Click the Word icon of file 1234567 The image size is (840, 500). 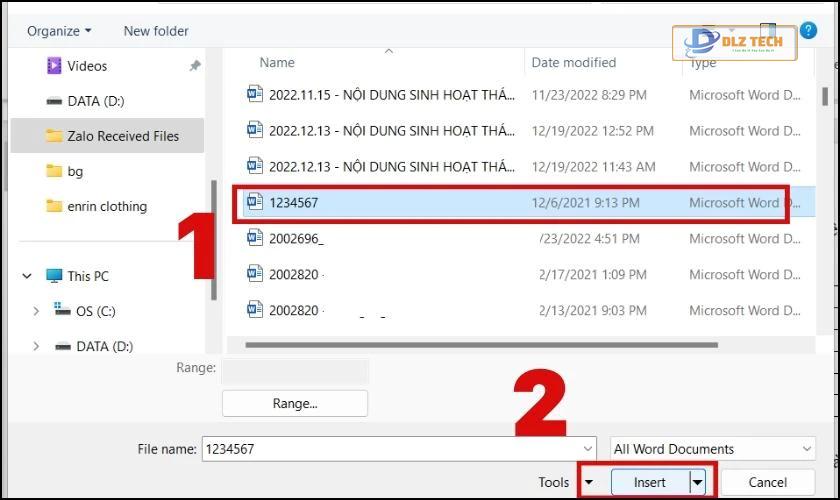[x=254, y=202]
